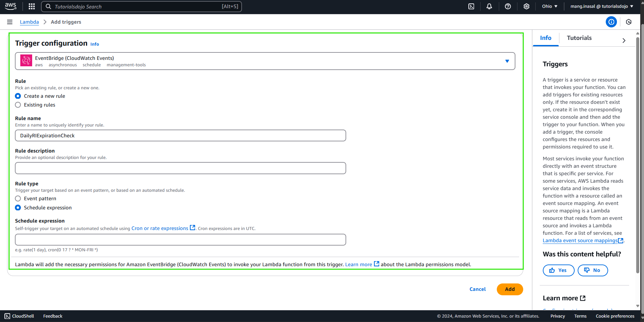Select Create a new rule option
Image resolution: width=644 pixels, height=322 pixels.
[18, 96]
